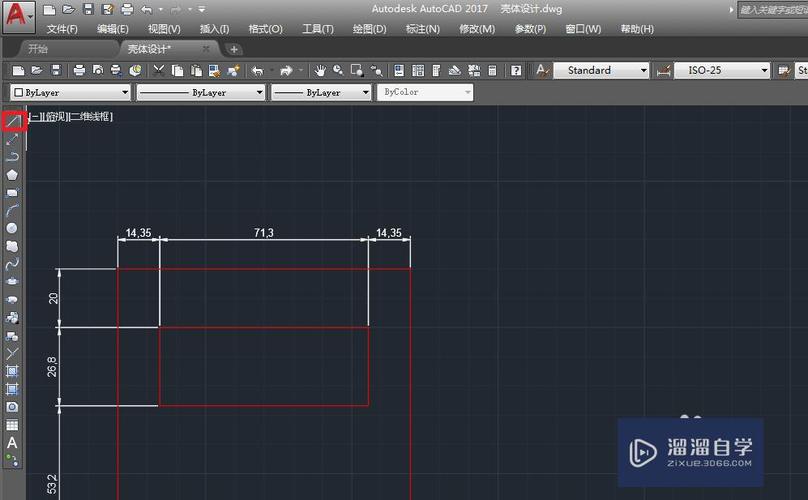Open the ByColor plot style dropdown
The width and height of the screenshot is (808, 500).
pos(425,92)
